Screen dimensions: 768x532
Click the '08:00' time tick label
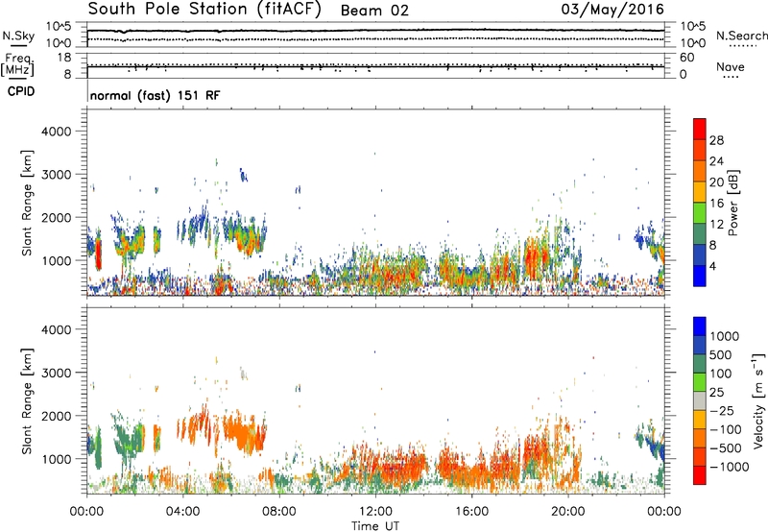[x=279, y=512]
